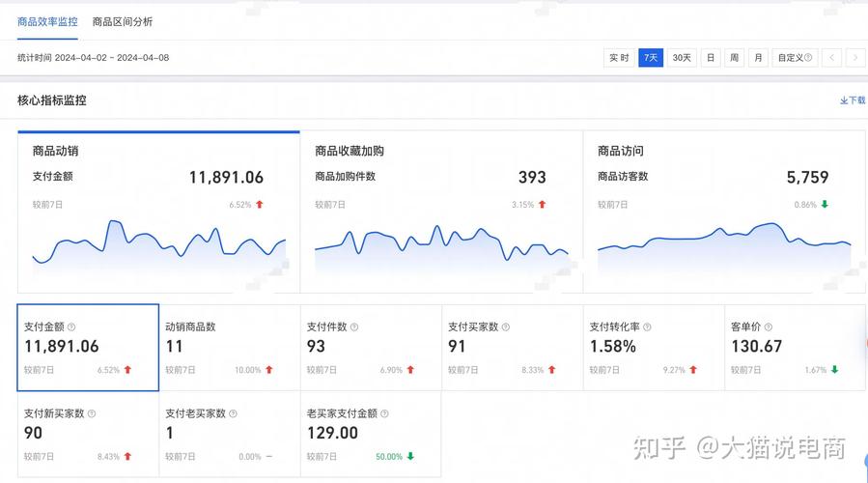Go to next period arrow
This screenshot has width=868, height=483.
point(855,58)
